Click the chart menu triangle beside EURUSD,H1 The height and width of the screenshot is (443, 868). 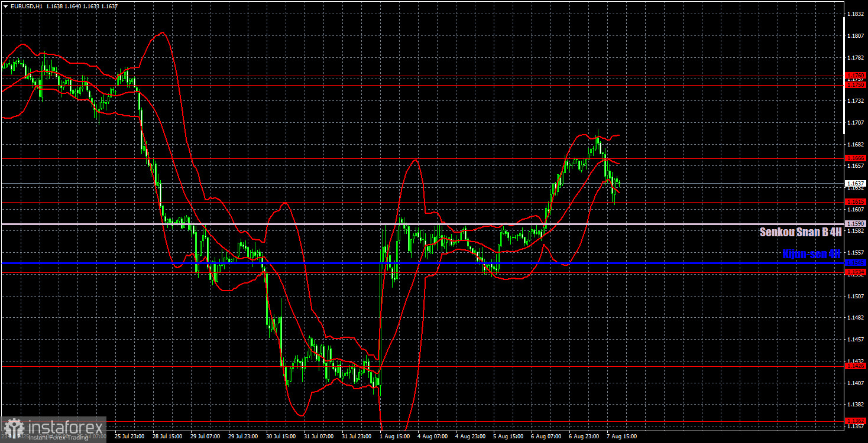point(5,6)
